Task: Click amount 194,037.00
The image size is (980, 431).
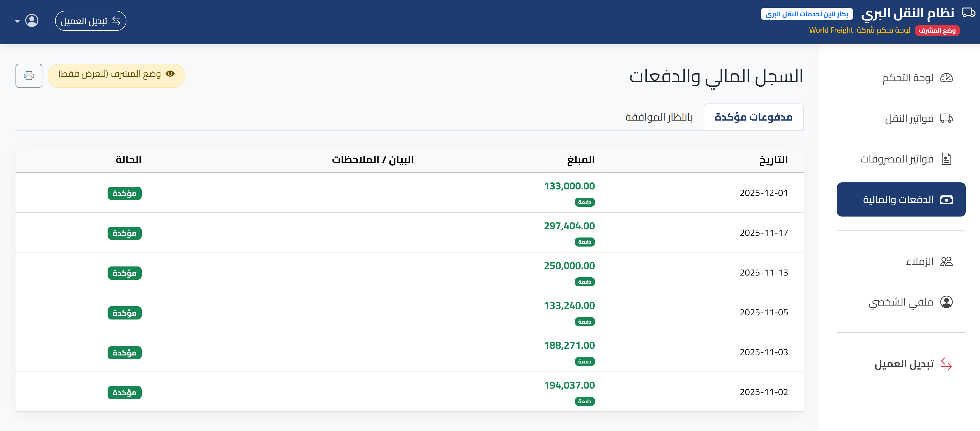Action: [x=569, y=385]
